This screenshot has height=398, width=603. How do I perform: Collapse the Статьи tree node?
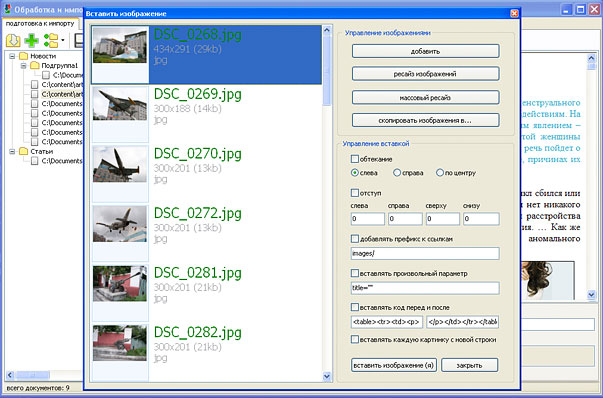tap(12, 152)
